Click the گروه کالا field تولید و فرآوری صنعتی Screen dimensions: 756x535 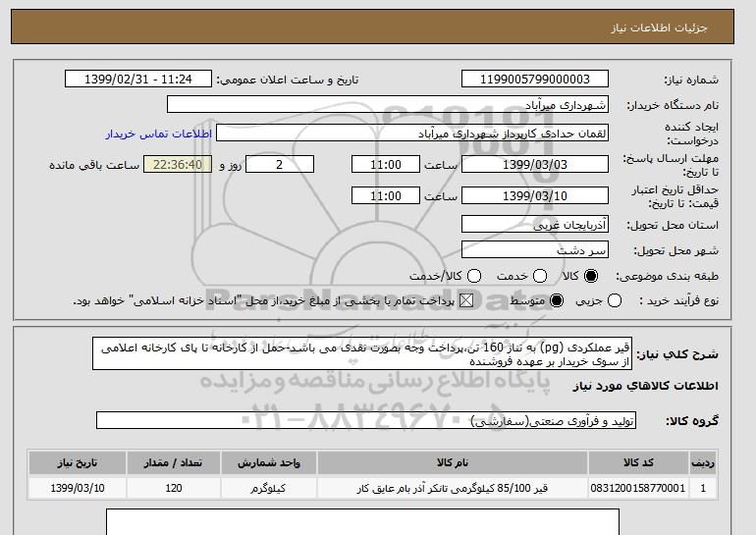click(366, 421)
